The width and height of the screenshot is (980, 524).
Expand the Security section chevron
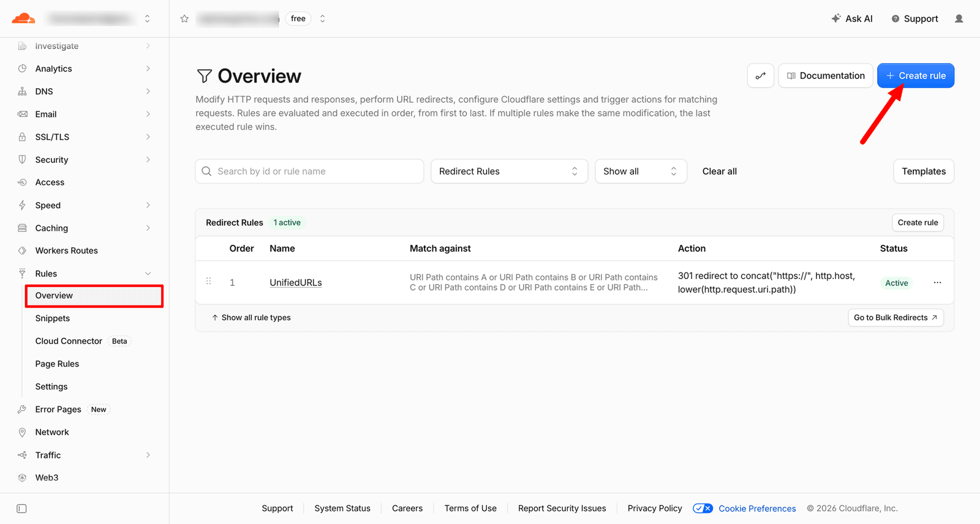(x=148, y=160)
